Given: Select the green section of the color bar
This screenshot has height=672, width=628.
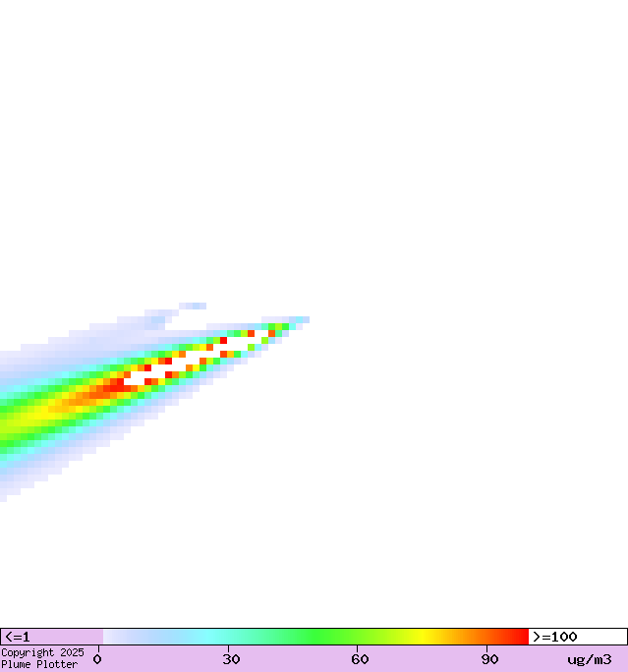Looking at the screenshot, I should click(324, 637).
